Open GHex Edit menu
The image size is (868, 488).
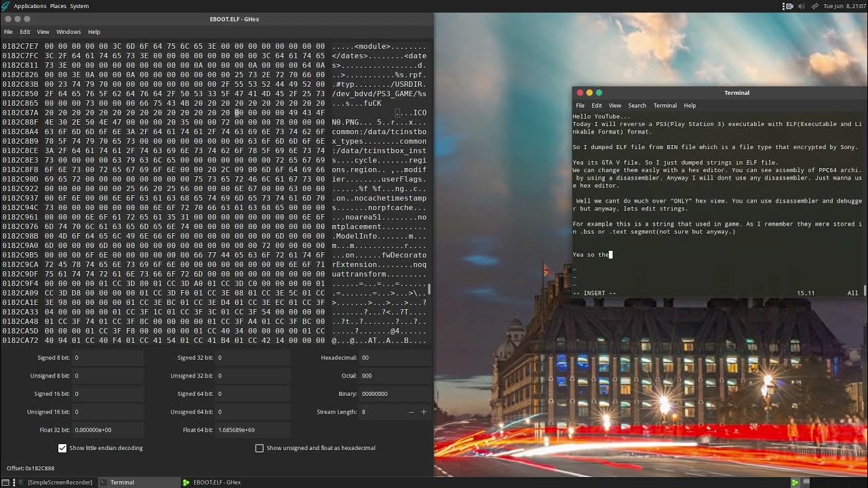click(25, 32)
